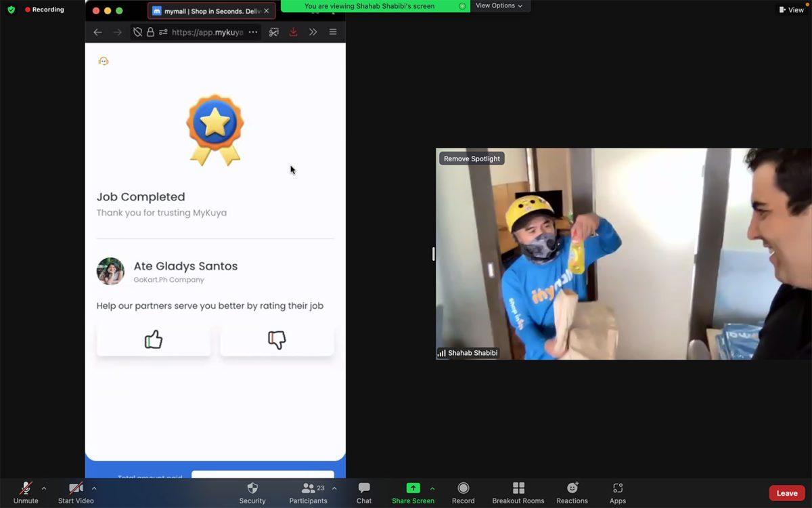Unmute the microphone in Zoom
The image size is (812, 508).
(x=26, y=492)
